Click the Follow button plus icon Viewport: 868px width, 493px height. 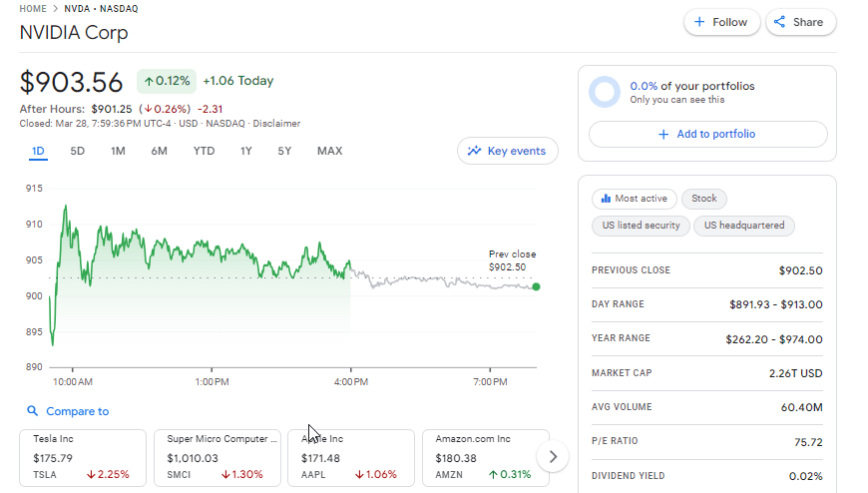click(699, 22)
